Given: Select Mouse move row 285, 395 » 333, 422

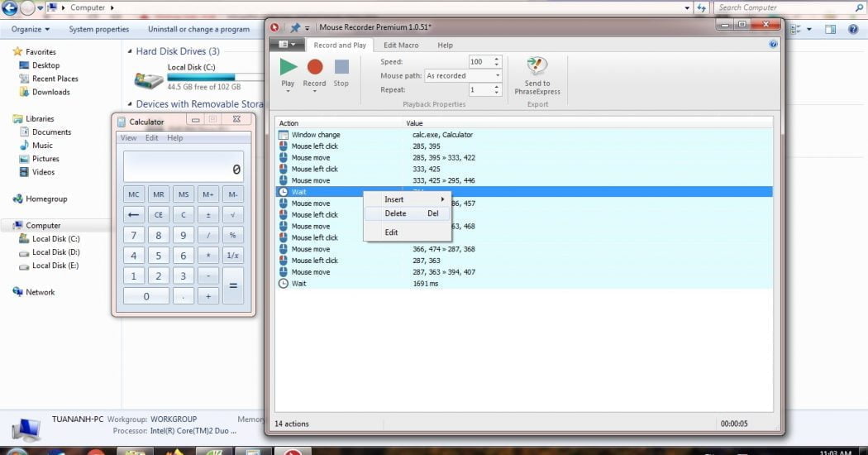Looking at the screenshot, I should [523, 157].
